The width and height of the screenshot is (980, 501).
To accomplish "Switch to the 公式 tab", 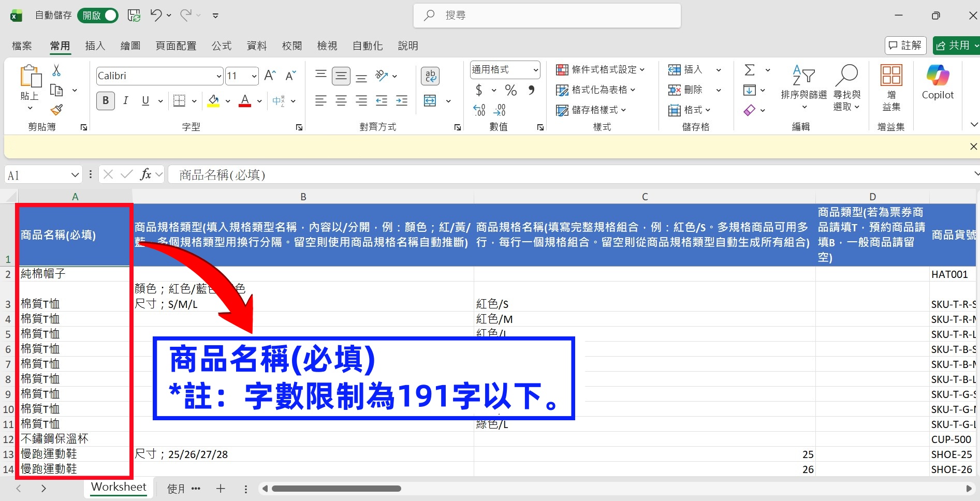I will click(x=222, y=46).
